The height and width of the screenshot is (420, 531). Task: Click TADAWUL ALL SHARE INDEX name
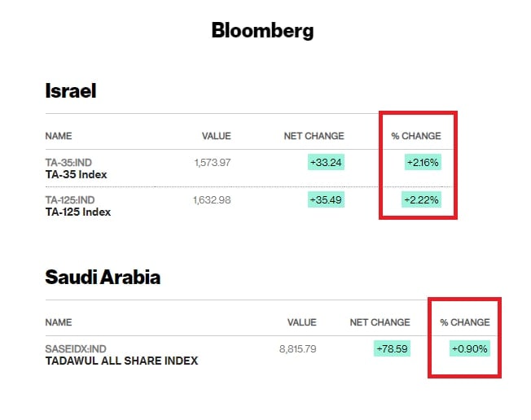[121, 361]
